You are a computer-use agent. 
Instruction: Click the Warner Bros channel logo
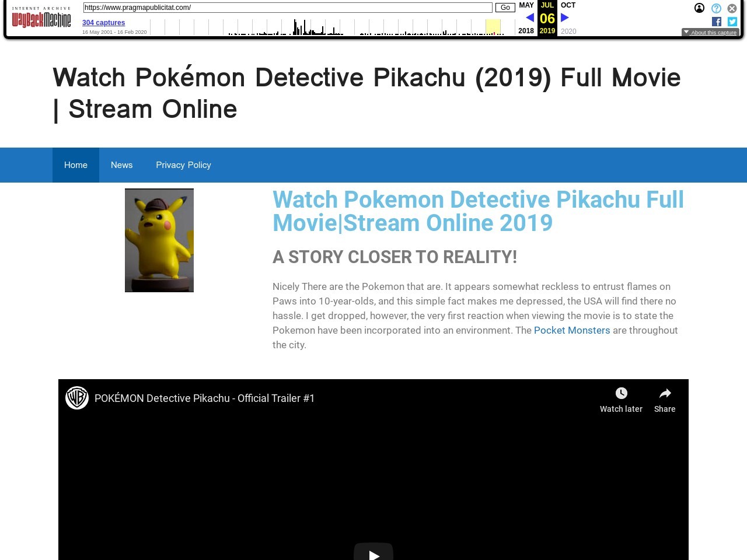(77, 398)
